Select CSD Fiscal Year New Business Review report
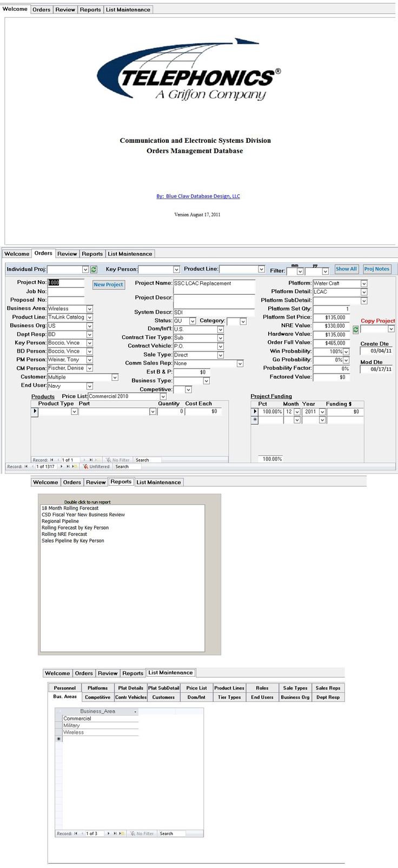The width and height of the screenshot is (398, 868). tap(83, 515)
